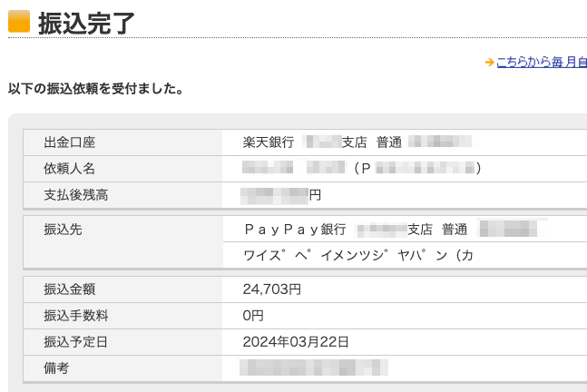This screenshot has width=587, height=392.
Task: Click the ワイズペイメンツジャパン recipient name
Action: click(357, 256)
